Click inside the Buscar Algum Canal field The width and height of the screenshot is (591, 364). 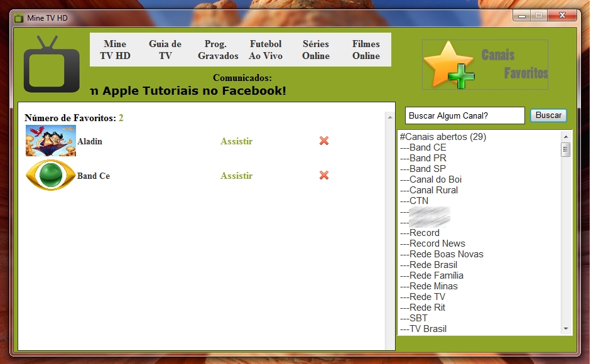(x=465, y=115)
